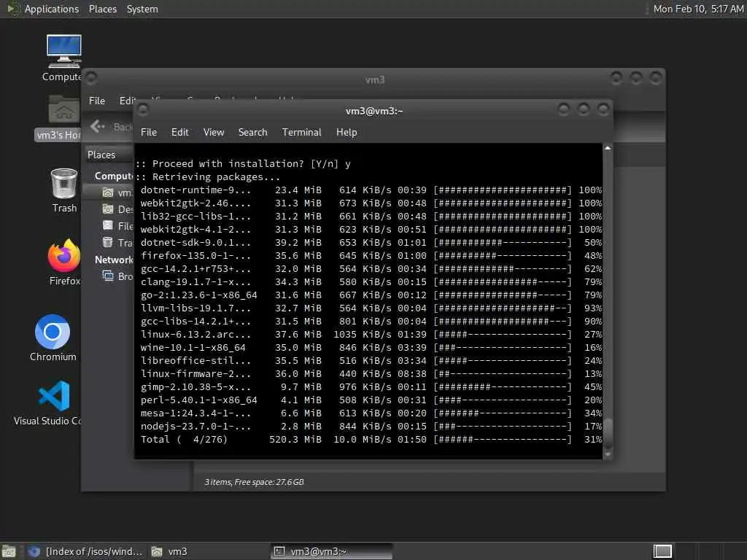Click the clang-19.1.7 package line

click(371, 282)
